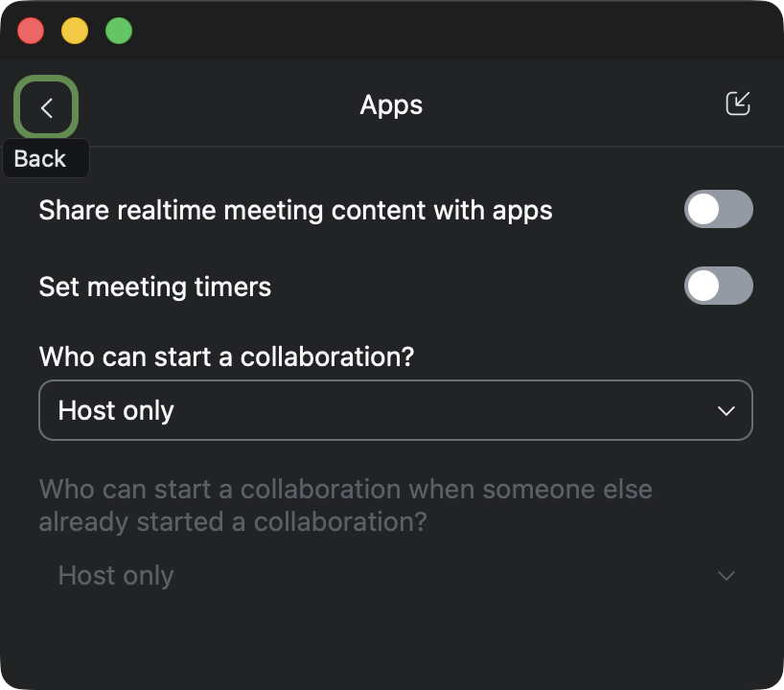784x690 pixels.
Task: Click the Back tooltip label
Action: (x=41, y=159)
